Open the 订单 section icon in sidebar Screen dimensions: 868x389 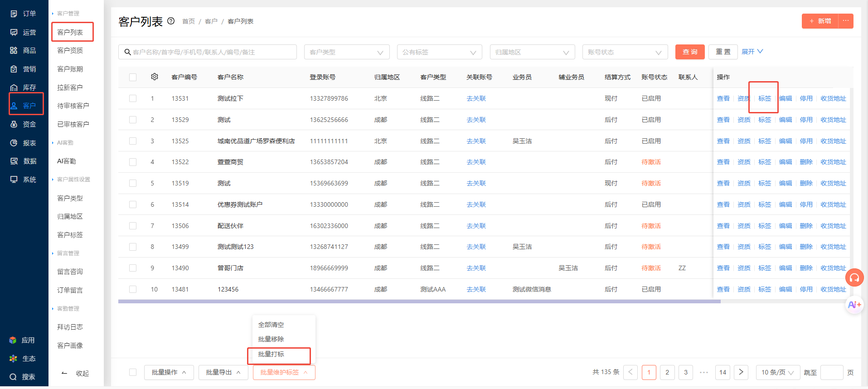pos(14,14)
